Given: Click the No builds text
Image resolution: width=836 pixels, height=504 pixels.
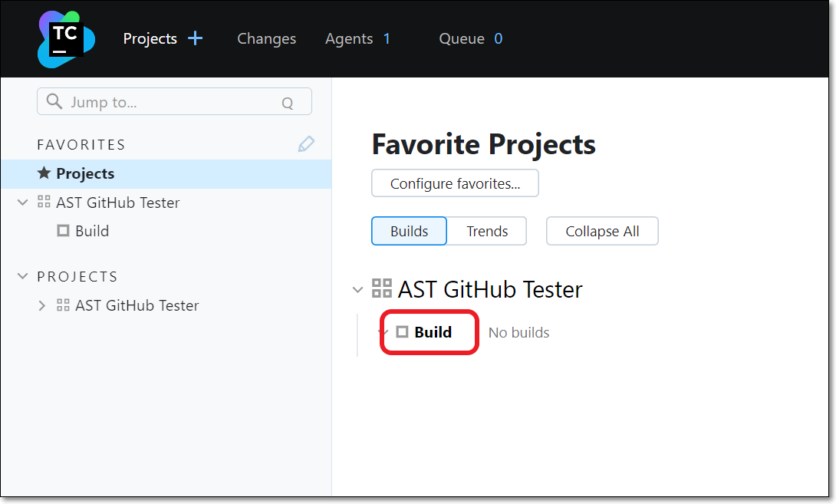Looking at the screenshot, I should pyautogui.click(x=518, y=332).
